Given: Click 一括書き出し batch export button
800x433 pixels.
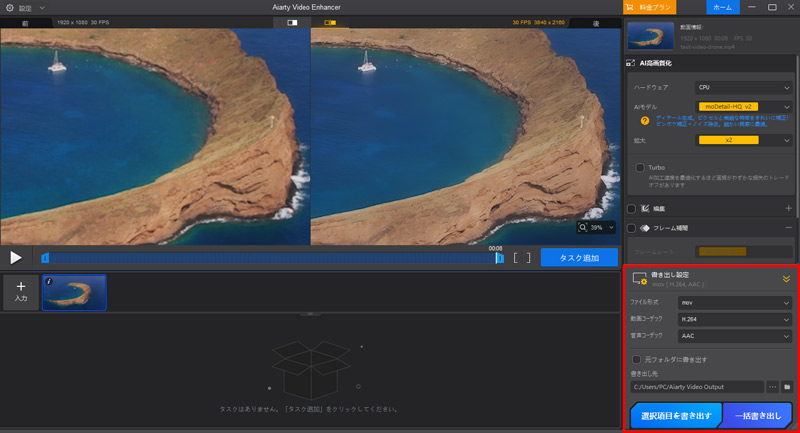Looking at the screenshot, I should pyautogui.click(x=758, y=416).
